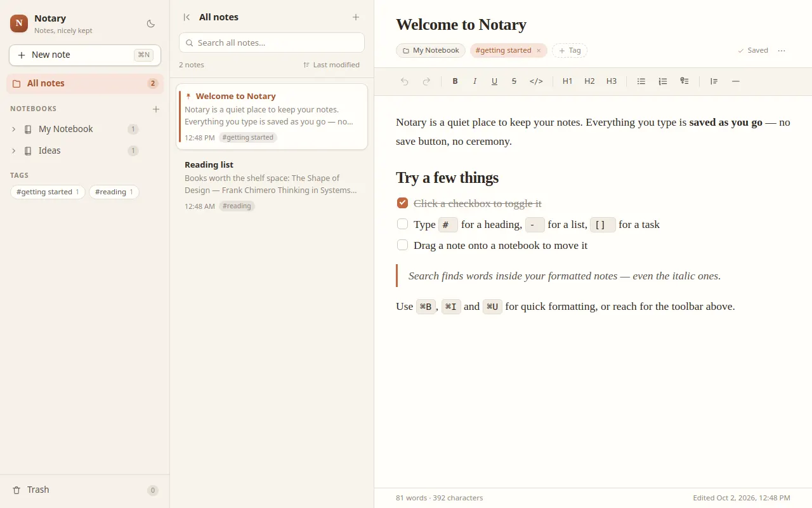Switch to dark mode with moon icon
Screen dimensions: 812x508
pos(151,23)
